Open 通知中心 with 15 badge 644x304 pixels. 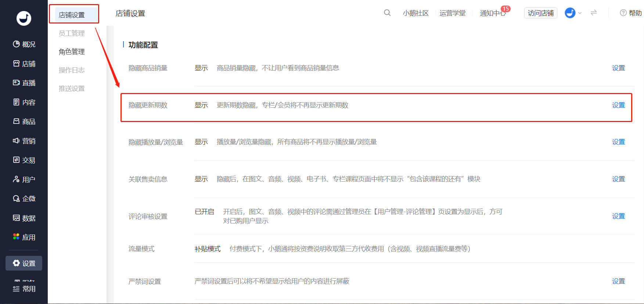pos(493,13)
